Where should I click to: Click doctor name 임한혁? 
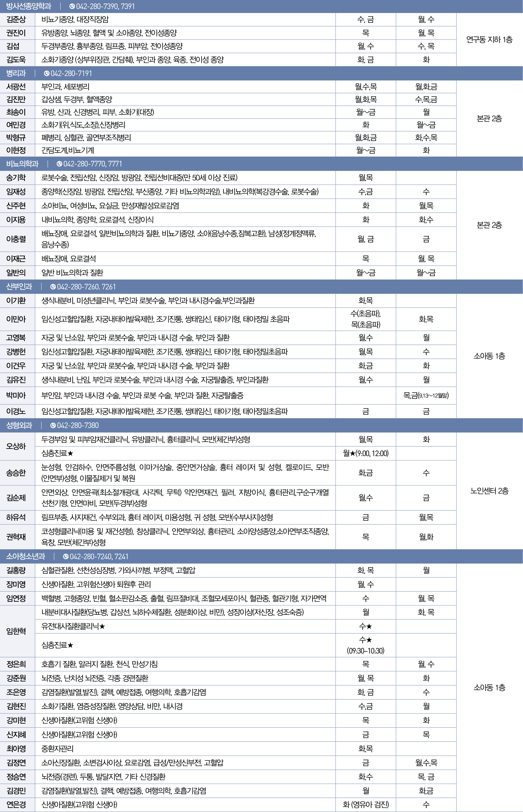point(16,631)
